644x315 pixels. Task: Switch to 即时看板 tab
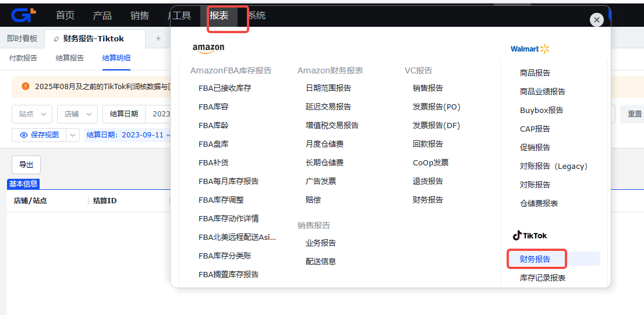point(22,38)
